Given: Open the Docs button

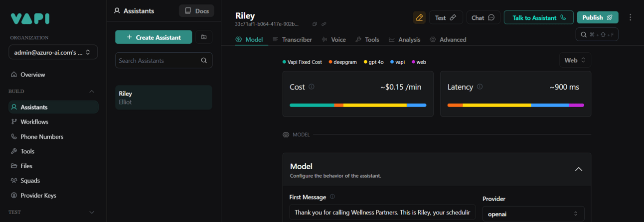Looking at the screenshot, I should click(196, 11).
